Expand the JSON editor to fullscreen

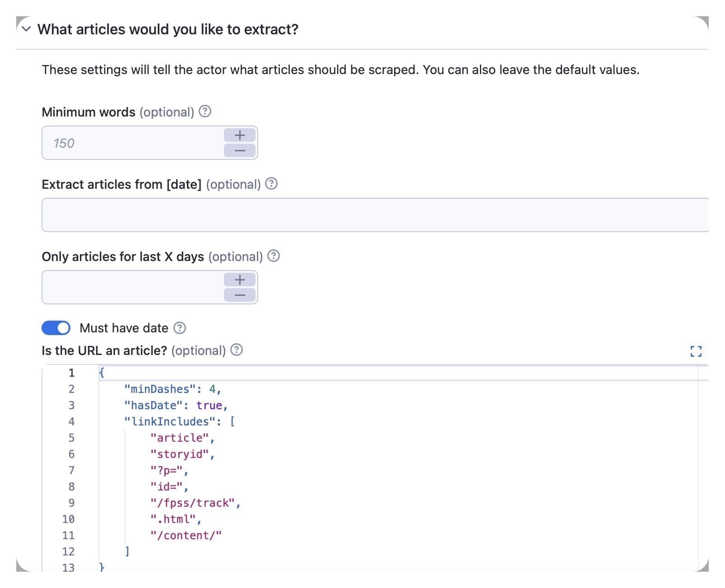[697, 351]
